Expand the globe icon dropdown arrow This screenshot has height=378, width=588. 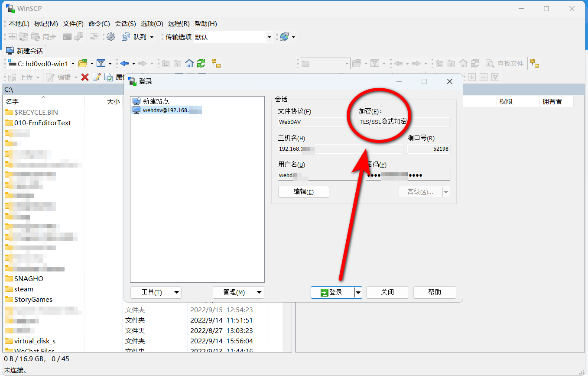coord(293,37)
